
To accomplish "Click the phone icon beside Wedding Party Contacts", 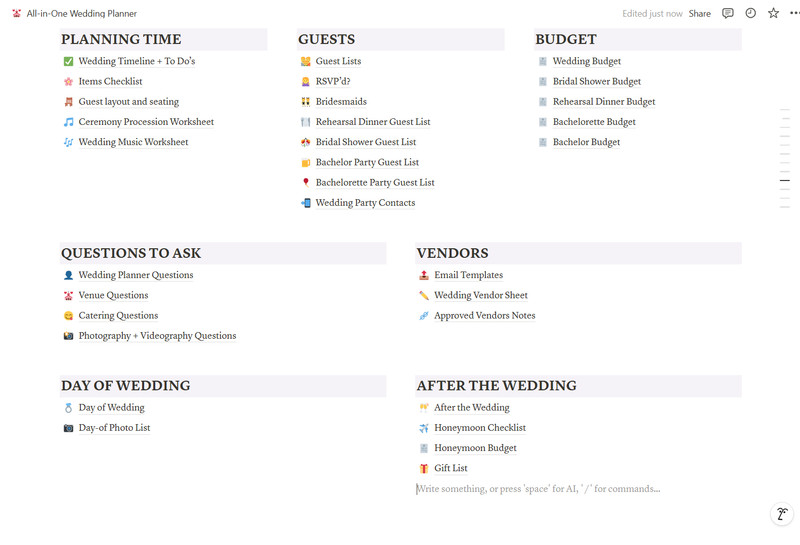I will point(306,203).
